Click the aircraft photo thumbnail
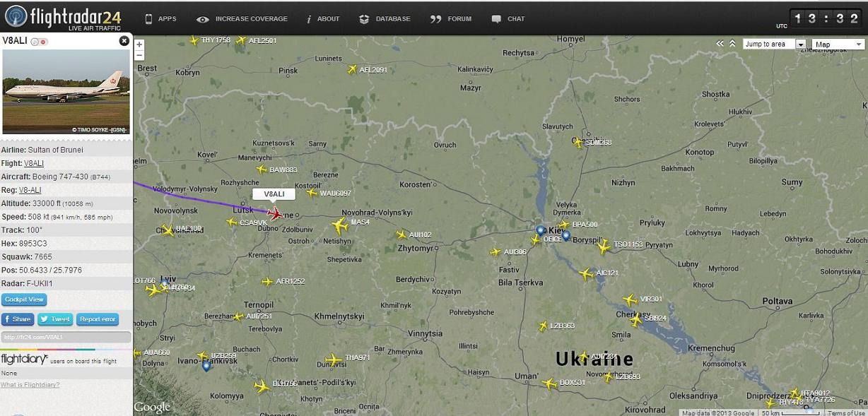The image size is (868, 416). point(66,92)
